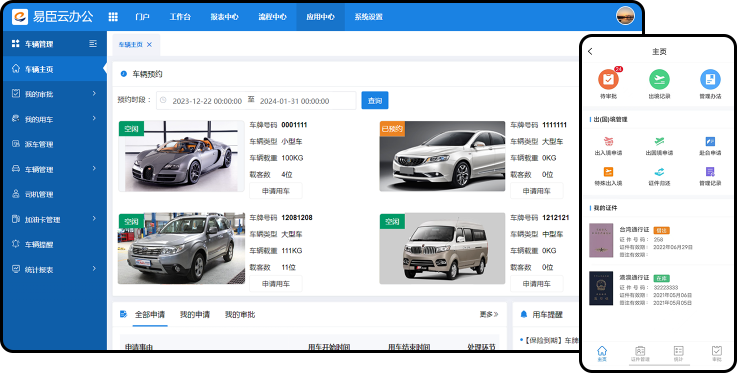The image size is (737, 373).
Task: Tap the 主页 home icon in phone bottom bar
Action: coord(602,350)
